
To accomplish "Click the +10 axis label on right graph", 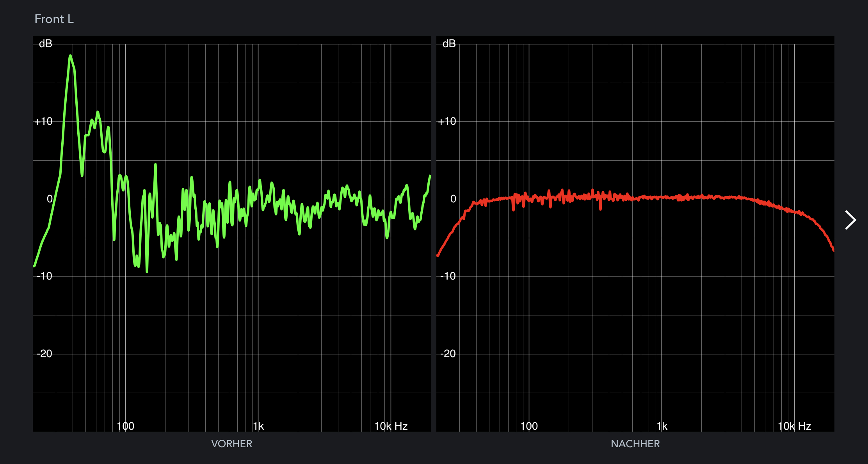I will [x=447, y=121].
